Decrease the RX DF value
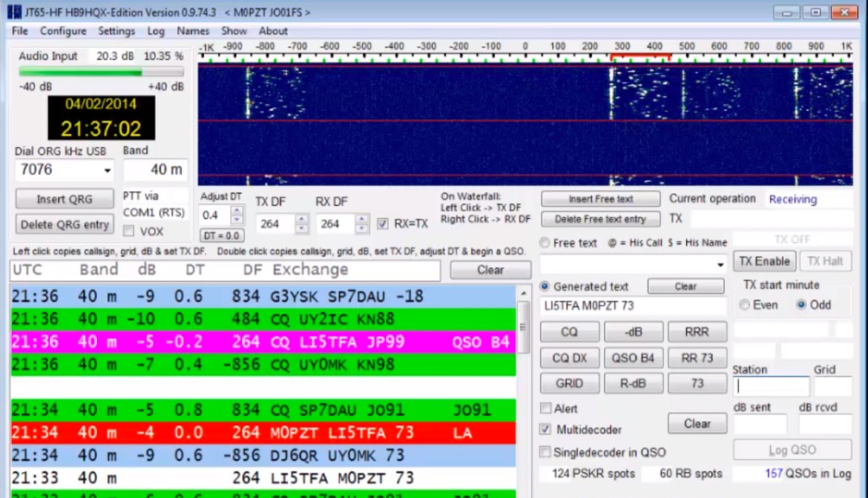The height and width of the screenshot is (498, 868). click(361, 228)
